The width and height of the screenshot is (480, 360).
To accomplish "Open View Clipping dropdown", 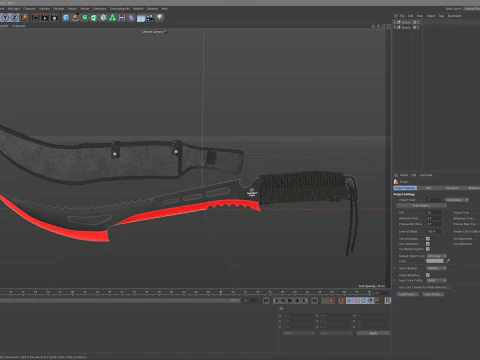I will (437, 268).
